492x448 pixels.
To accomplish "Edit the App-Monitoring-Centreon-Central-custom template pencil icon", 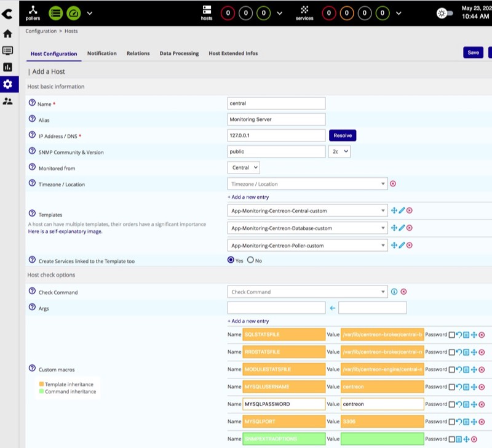I will pos(402,210).
